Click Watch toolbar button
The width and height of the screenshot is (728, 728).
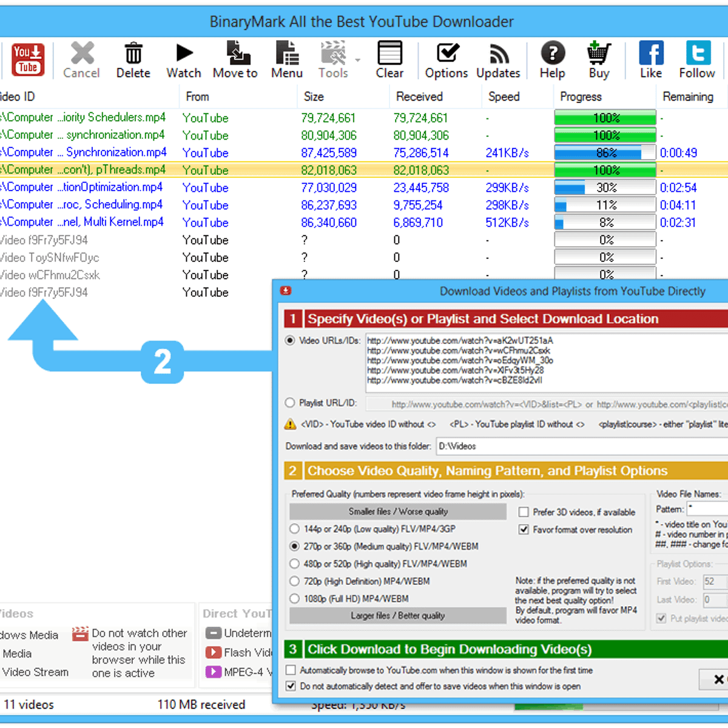point(184,60)
